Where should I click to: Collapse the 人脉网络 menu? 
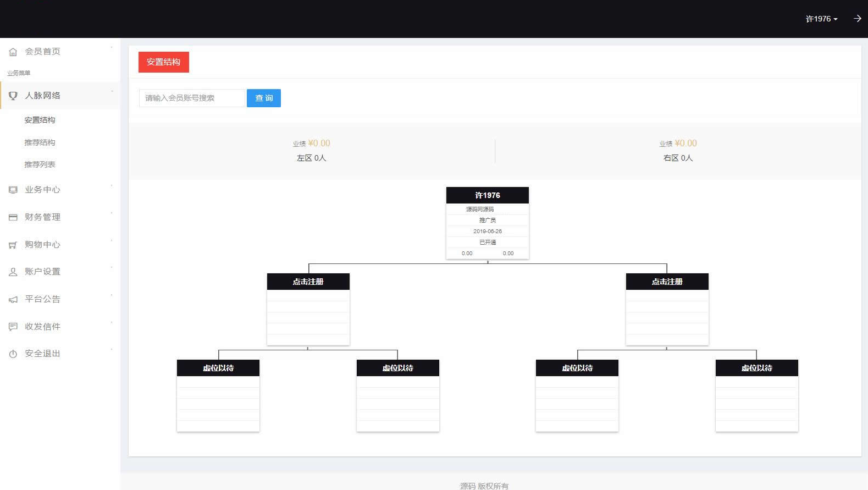coord(60,96)
